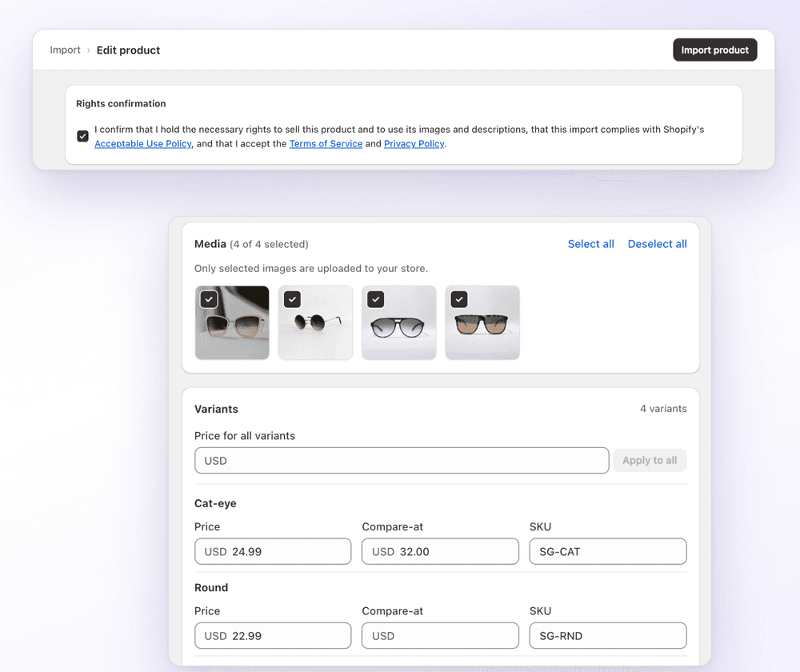Click the Variants section heading
Image resolution: width=800 pixels, height=672 pixels.
[x=216, y=410]
